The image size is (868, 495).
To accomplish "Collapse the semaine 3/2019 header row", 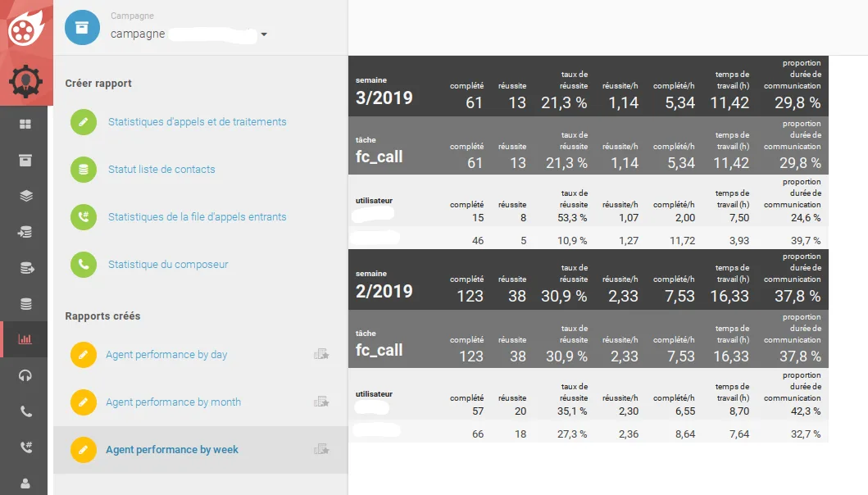I will (x=589, y=86).
